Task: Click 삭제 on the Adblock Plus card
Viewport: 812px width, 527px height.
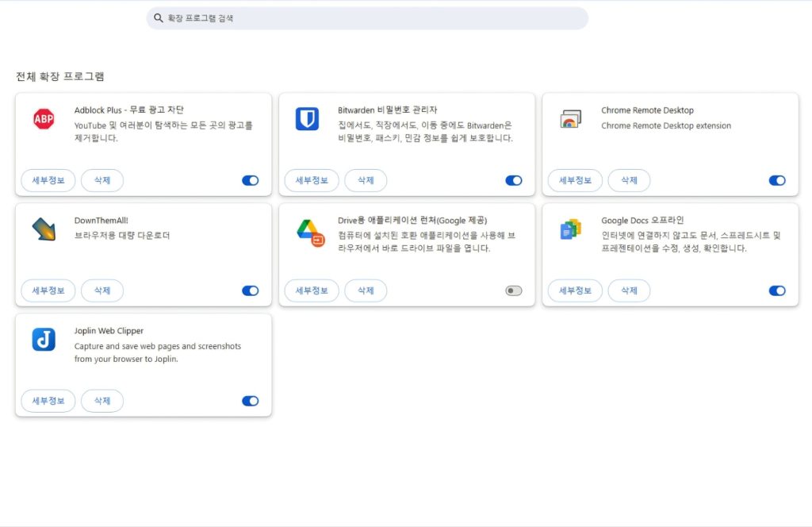Action: pyautogui.click(x=102, y=180)
